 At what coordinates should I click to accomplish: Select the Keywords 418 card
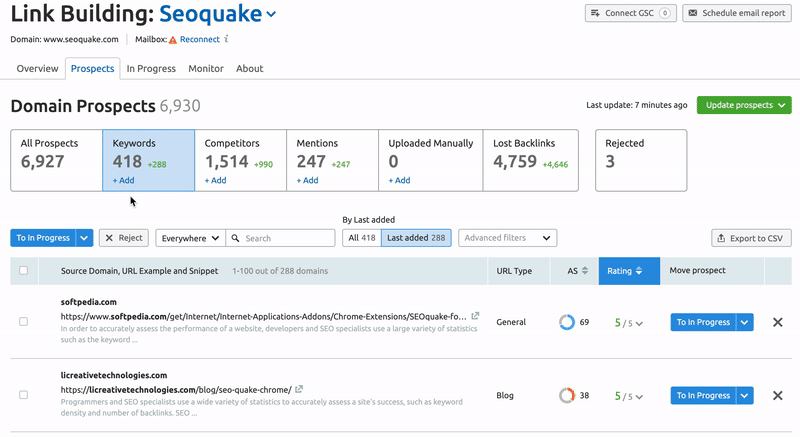148,160
